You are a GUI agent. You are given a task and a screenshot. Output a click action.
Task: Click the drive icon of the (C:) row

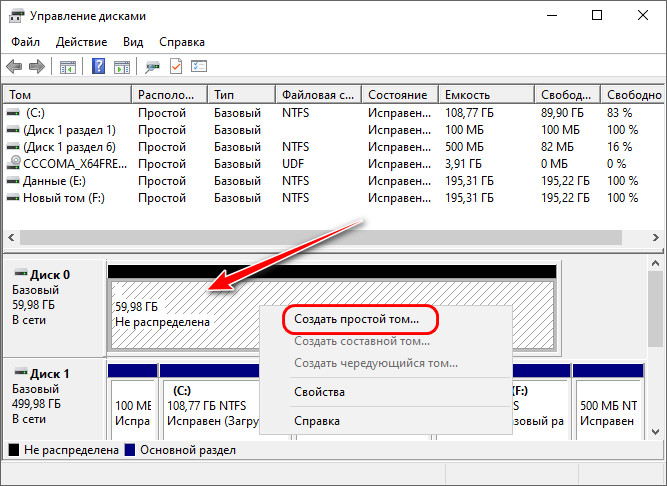[14, 113]
